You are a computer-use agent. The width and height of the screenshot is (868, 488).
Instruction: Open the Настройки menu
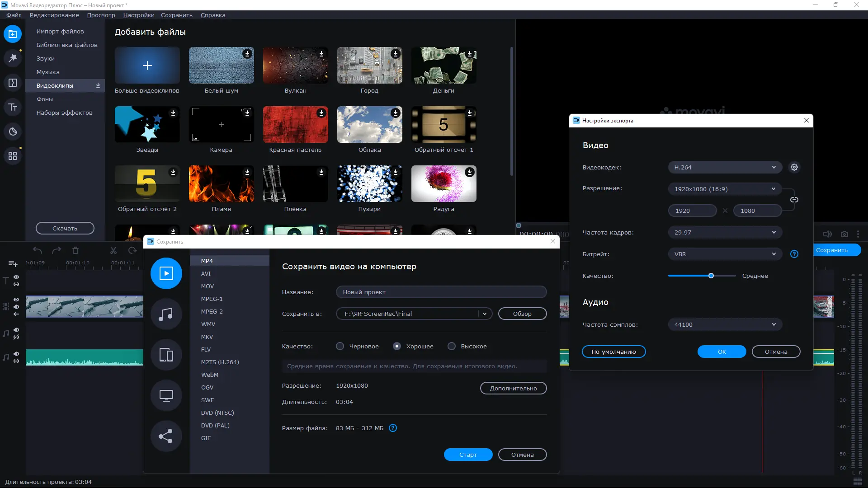138,15
